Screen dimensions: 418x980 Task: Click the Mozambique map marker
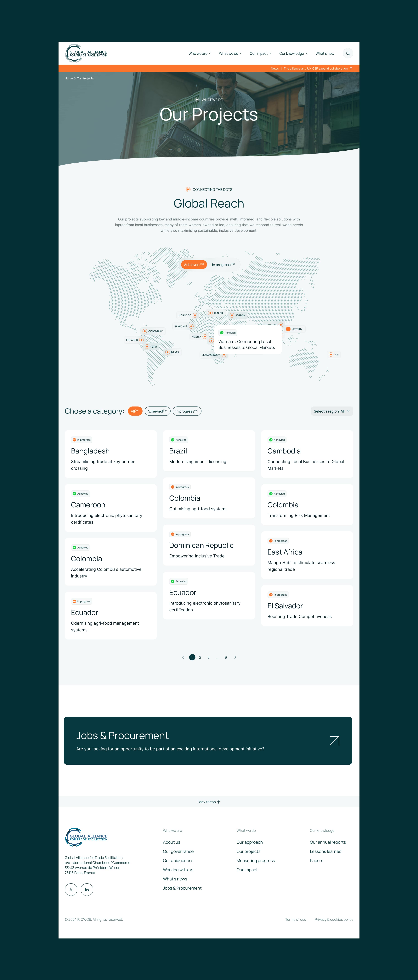[x=224, y=355]
